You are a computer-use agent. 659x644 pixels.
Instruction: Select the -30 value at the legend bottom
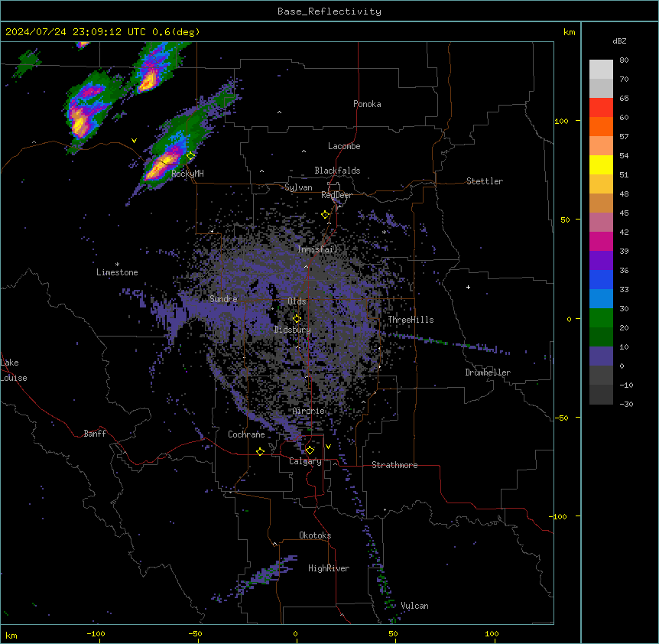(626, 404)
